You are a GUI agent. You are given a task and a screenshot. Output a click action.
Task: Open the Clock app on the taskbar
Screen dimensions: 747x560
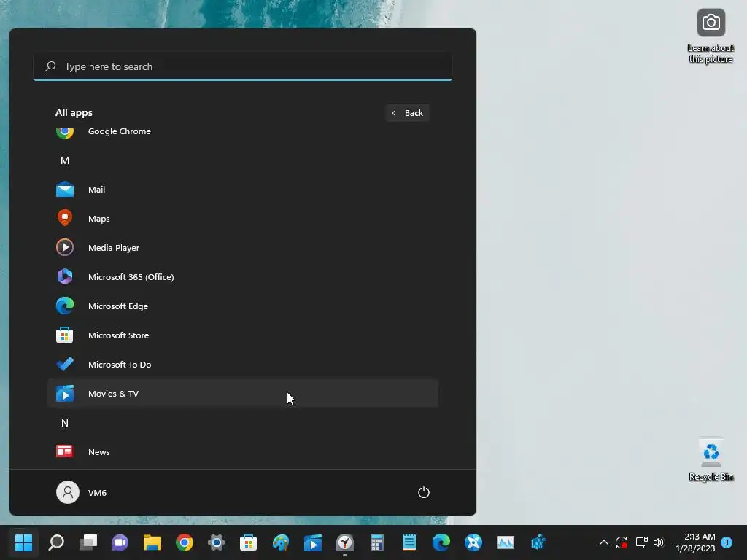pyautogui.click(x=345, y=542)
